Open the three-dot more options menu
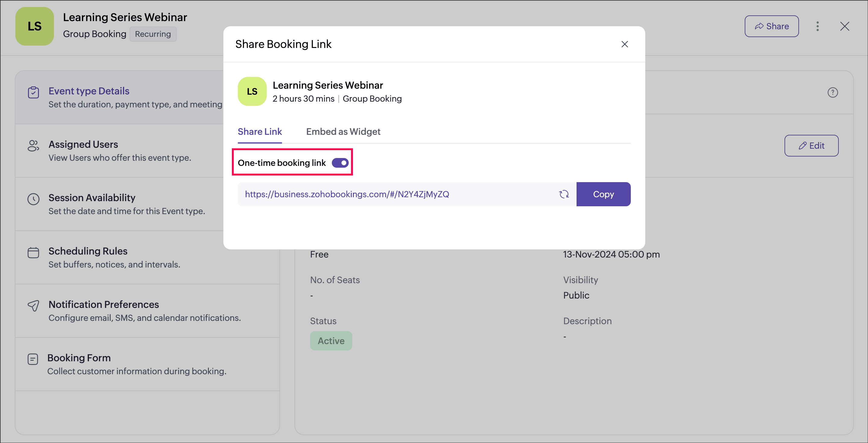The image size is (868, 443). pos(817,26)
